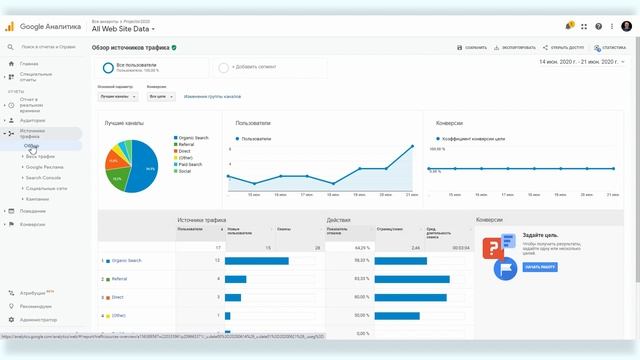Click the question mark goal illustration
Viewport: 640px width, 360px height.
pos(493,248)
